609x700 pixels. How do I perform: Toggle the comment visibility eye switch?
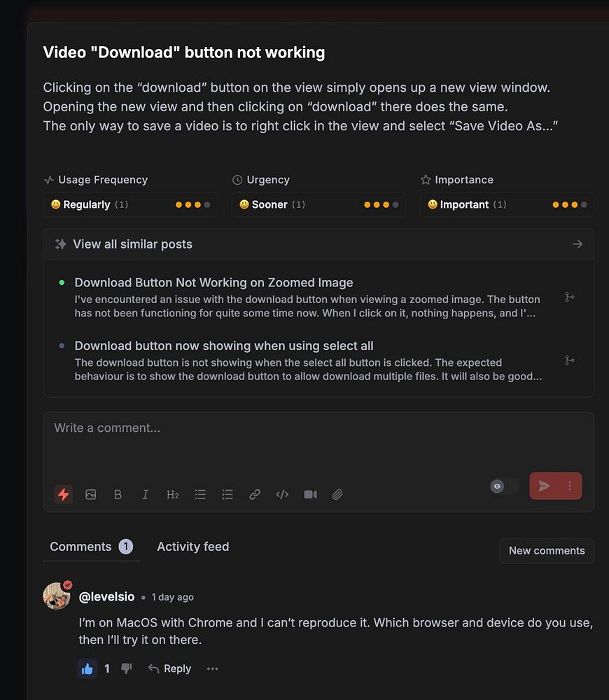click(x=505, y=486)
